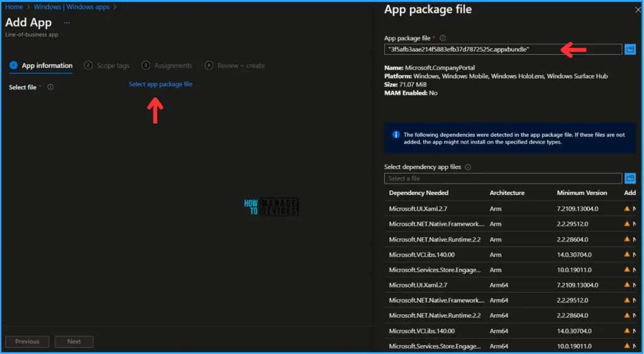This screenshot has width=644, height=354.
Task: Open the Add App ellipsis menu
Action: point(67,23)
